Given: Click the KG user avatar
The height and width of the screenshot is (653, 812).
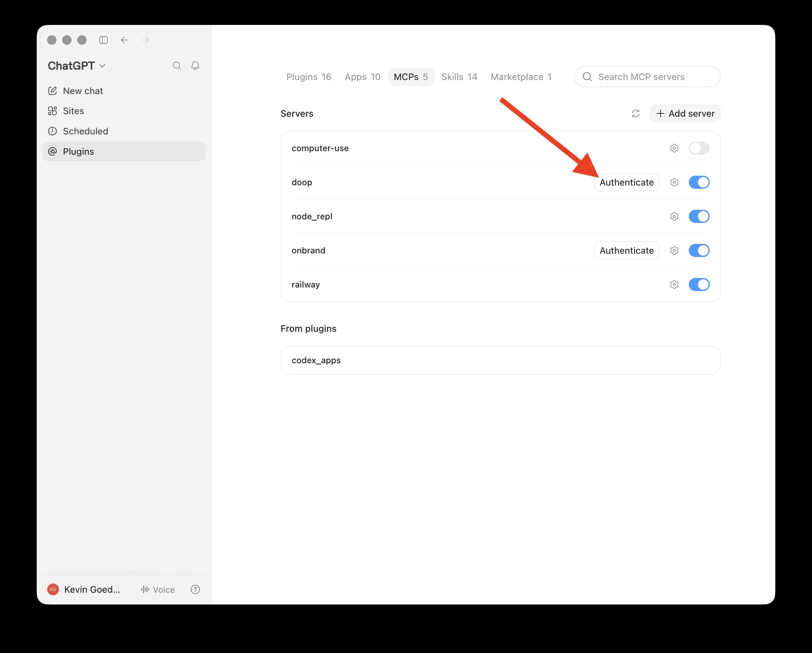Looking at the screenshot, I should point(53,589).
